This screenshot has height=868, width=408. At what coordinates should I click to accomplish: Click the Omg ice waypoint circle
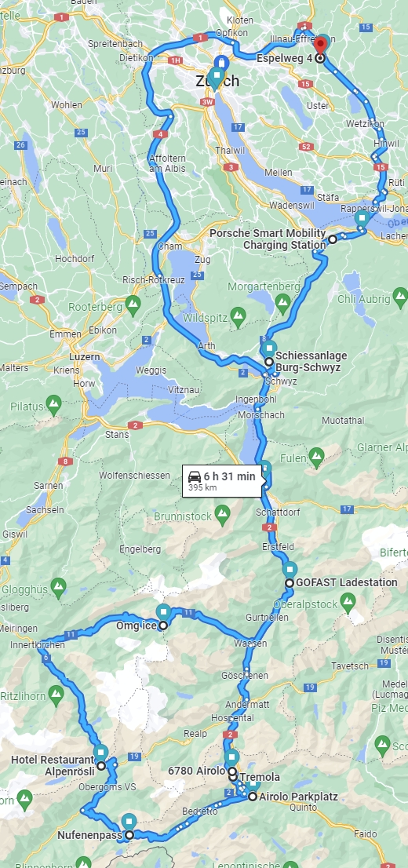click(162, 626)
